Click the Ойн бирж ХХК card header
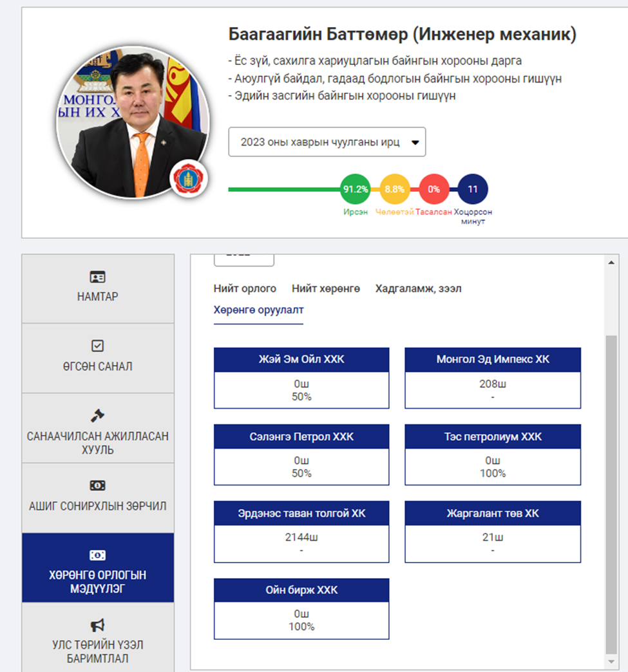628x672 pixels. 301,590
